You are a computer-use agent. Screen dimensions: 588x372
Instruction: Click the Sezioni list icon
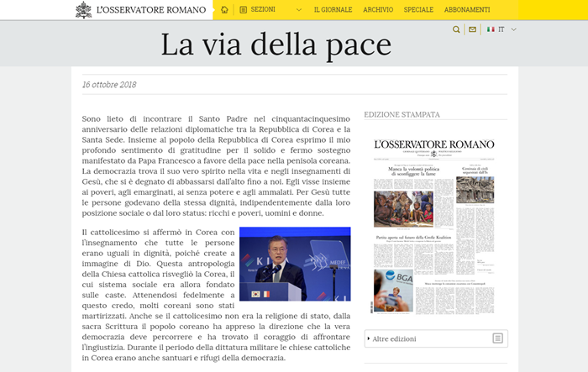pyautogui.click(x=244, y=10)
